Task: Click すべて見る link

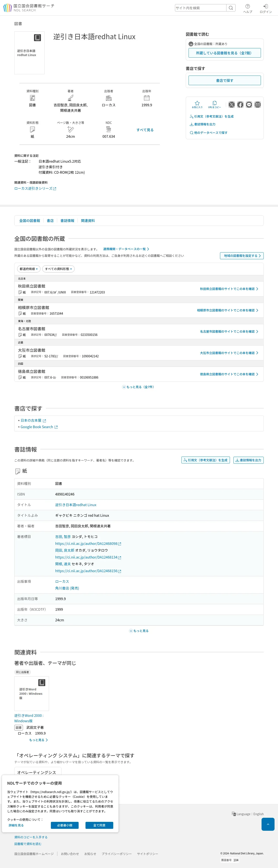Action: point(145,130)
